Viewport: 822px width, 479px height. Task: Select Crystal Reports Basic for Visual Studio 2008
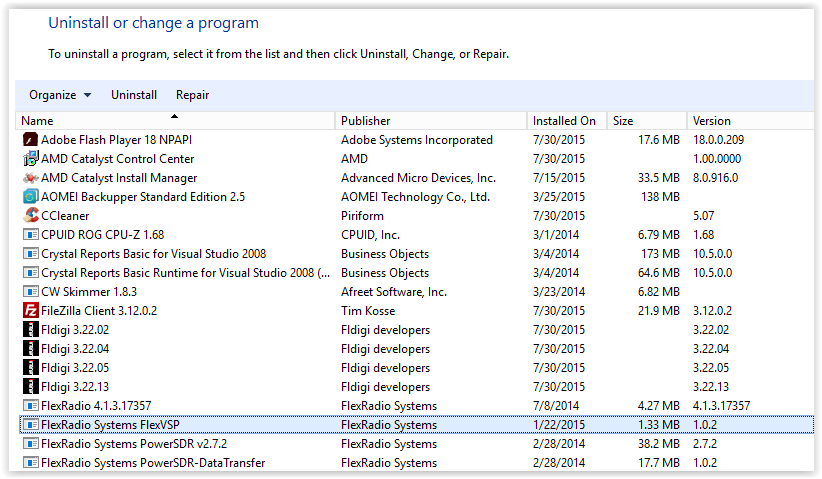tap(417, 254)
